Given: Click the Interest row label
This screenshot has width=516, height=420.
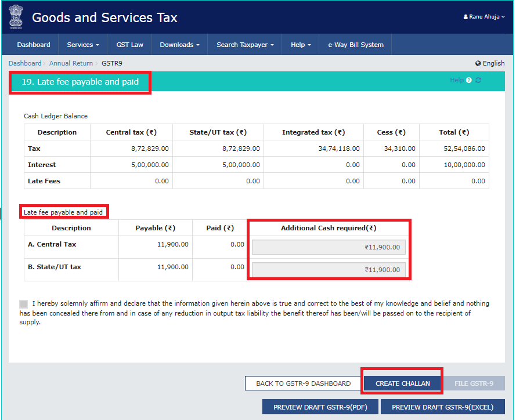Looking at the screenshot, I should (42, 165).
